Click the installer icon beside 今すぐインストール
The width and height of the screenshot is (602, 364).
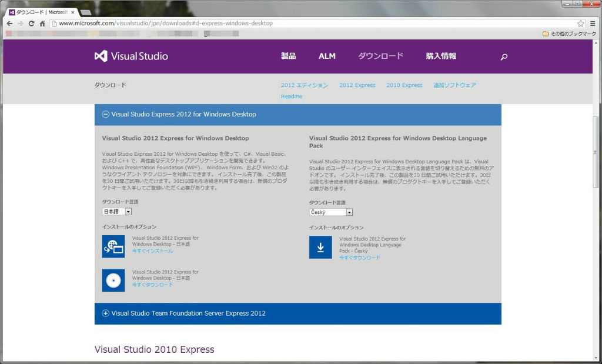pyautogui.click(x=113, y=248)
